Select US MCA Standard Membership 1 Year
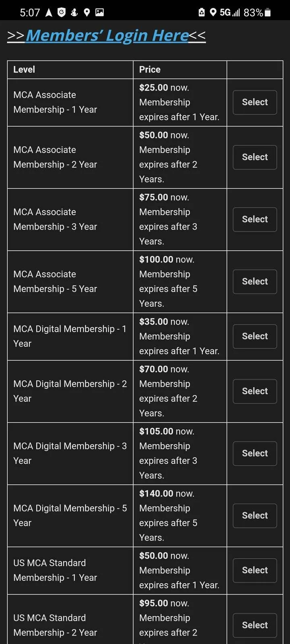This screenshot has height=644, width=290. [255, 570]
